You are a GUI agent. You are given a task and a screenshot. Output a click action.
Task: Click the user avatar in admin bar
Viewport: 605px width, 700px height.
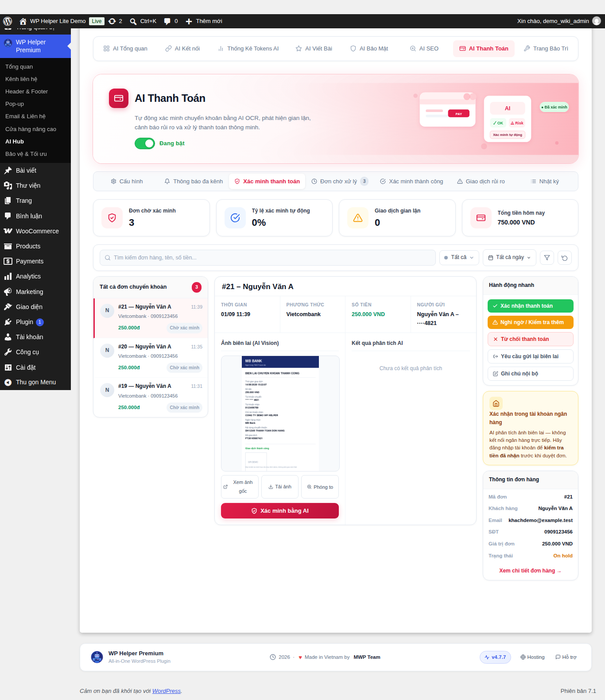pyautogui.click(x=597, y=21)
